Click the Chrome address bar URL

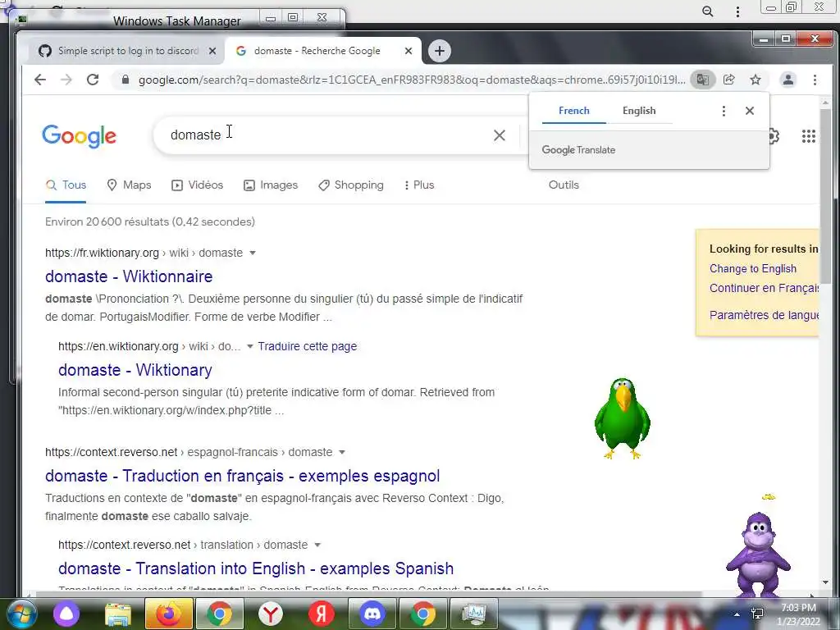click(412, 80)
